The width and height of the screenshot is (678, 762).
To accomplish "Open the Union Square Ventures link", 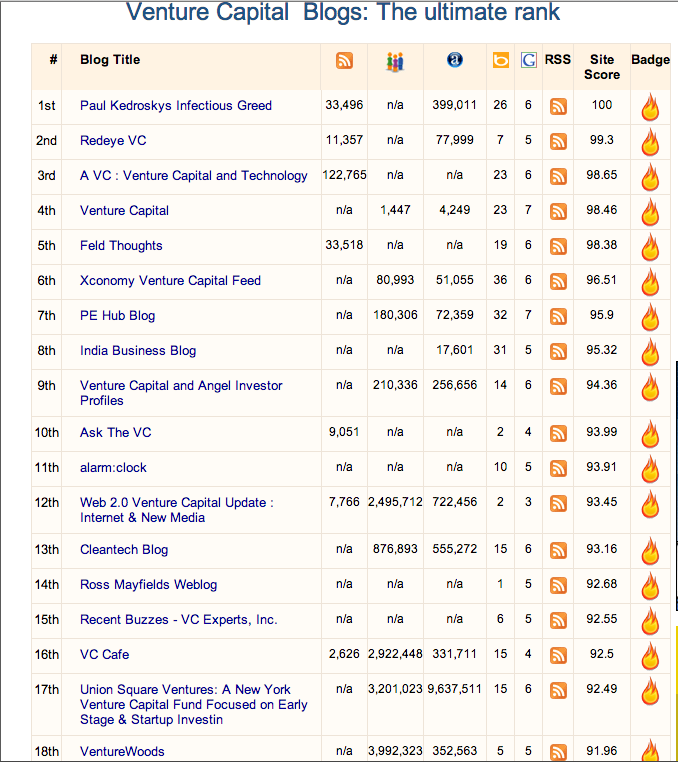I will [193, 704].
